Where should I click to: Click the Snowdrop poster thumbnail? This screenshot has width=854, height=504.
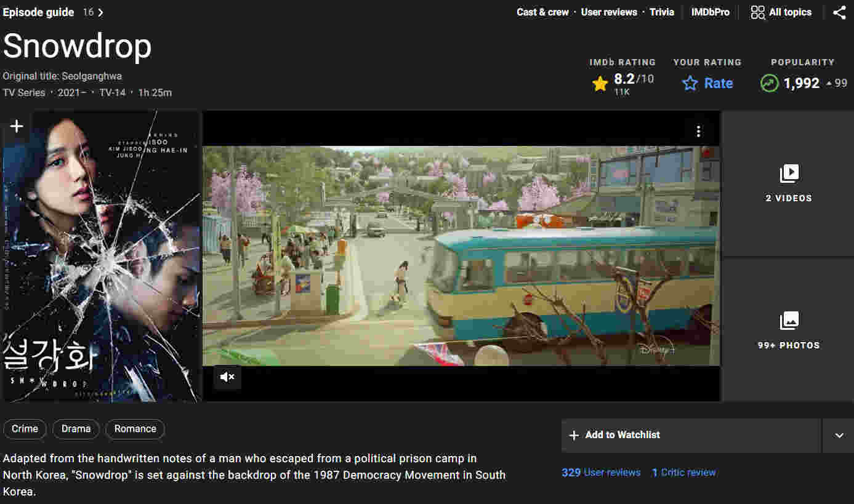102,256
